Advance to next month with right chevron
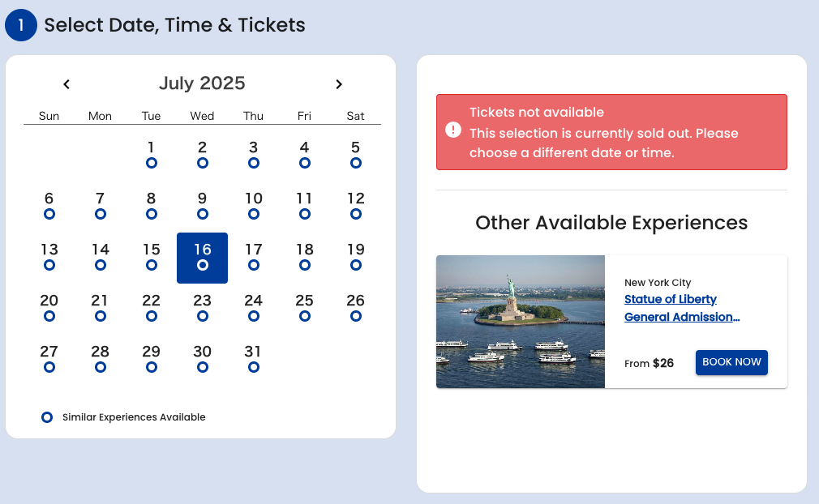Screen dimensions: 819x504 (339, 84)
